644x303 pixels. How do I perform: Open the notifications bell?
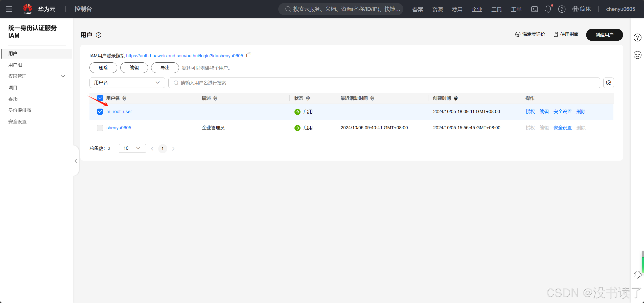tap(548, 9)
